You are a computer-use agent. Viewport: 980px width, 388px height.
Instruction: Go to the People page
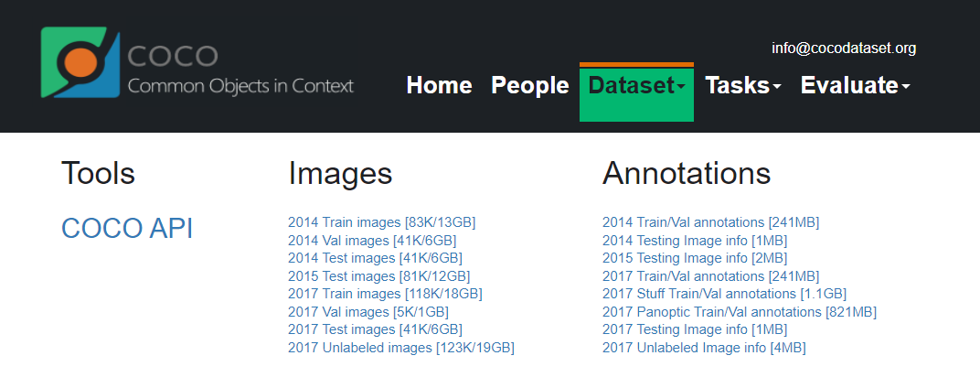click(530, 85)
